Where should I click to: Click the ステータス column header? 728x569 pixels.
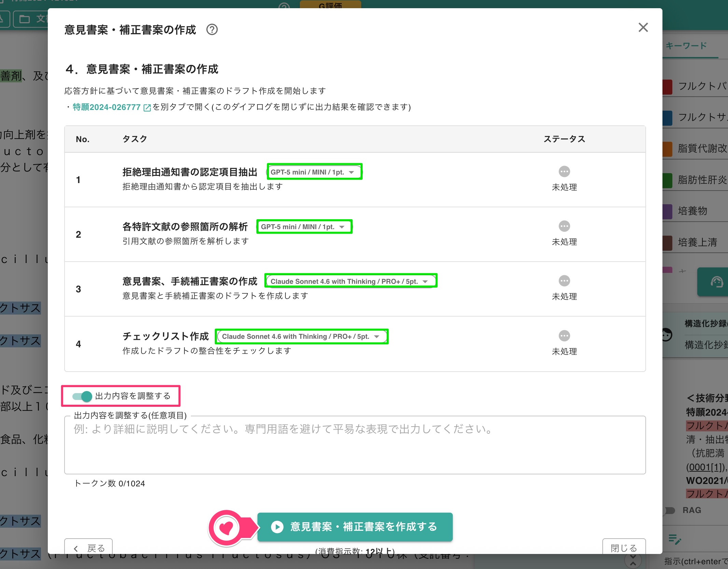click(564, 139)
